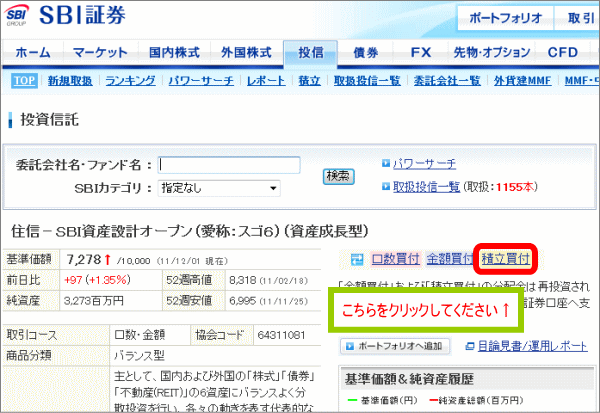
Task: Switch to the マーケット tab
Action: point(100,52)
